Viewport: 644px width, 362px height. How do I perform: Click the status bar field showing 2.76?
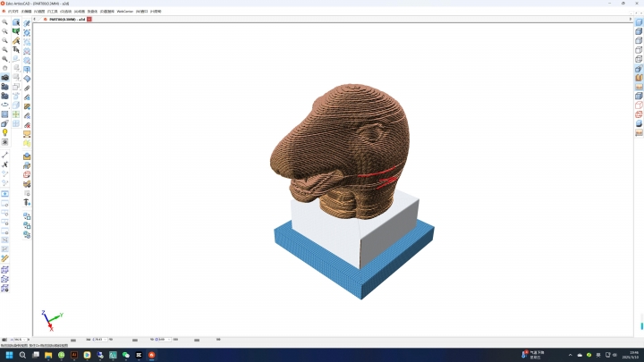(97, 340)
